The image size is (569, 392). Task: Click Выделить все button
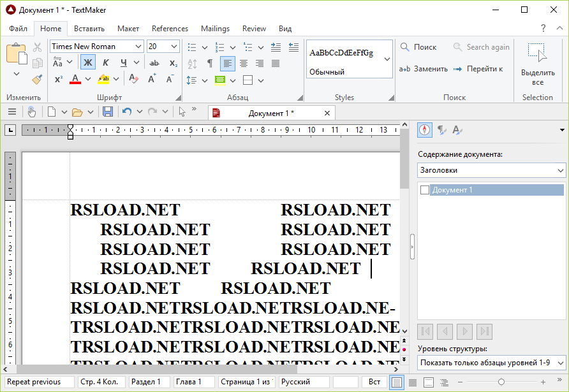coord(538,64)
